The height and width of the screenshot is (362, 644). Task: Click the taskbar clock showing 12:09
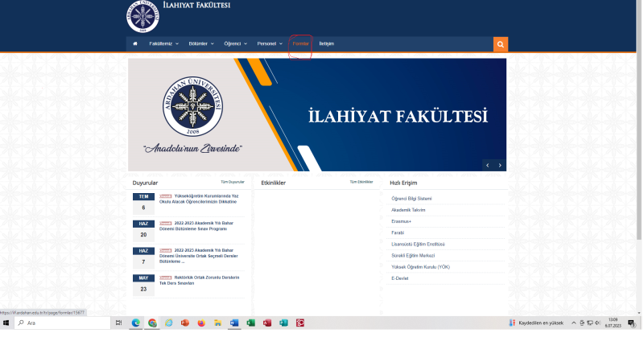click(613, 323)
